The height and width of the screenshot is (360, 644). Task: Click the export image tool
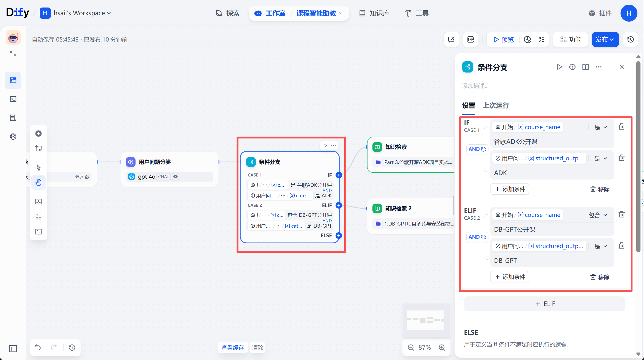[38, 202]
